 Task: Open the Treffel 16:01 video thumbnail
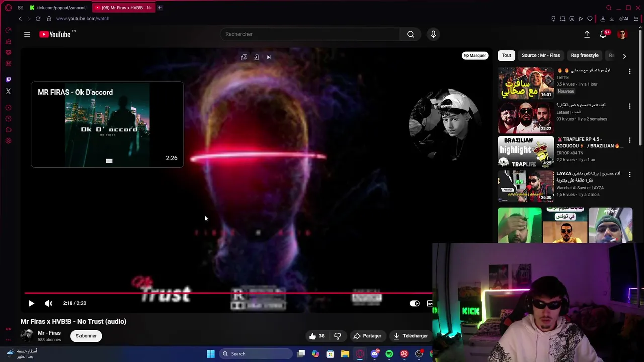[x=526, y=83]
